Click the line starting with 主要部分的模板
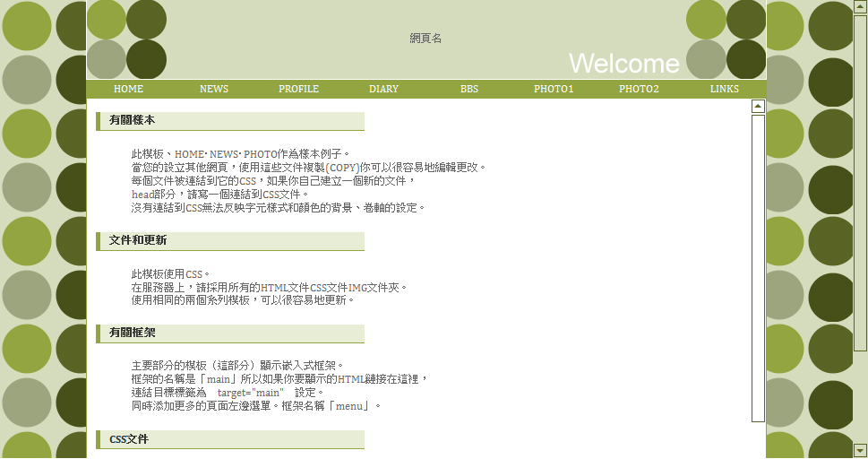This screenshot has width=868, height=459. click(x=237, y=366)
